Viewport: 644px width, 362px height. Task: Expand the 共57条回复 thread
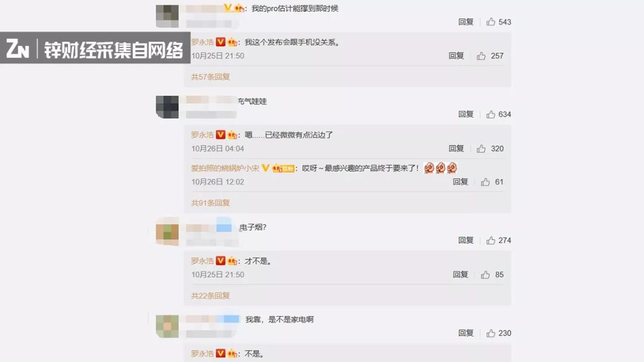point(210,77)
